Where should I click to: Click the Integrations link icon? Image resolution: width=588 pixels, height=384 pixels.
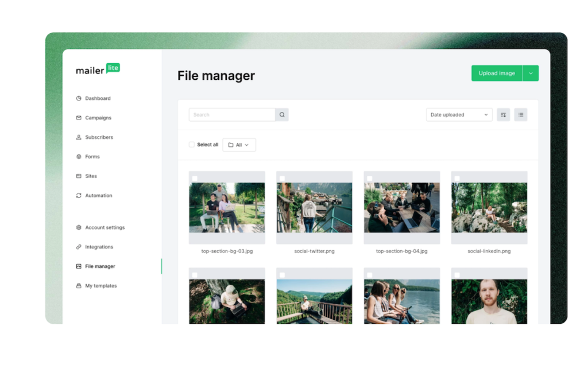[x=79, y=247]
